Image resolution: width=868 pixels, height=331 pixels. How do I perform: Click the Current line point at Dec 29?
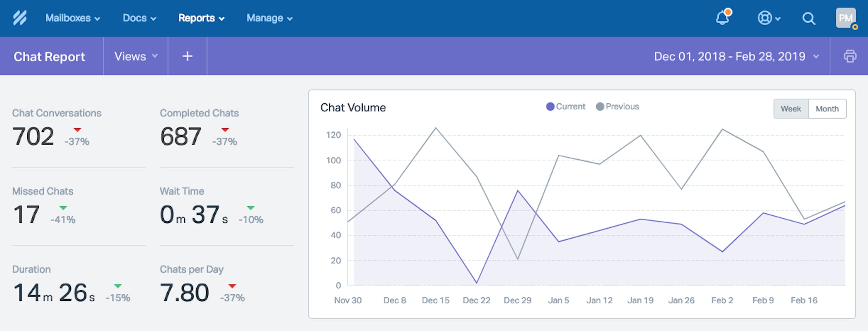click(517, 191)
